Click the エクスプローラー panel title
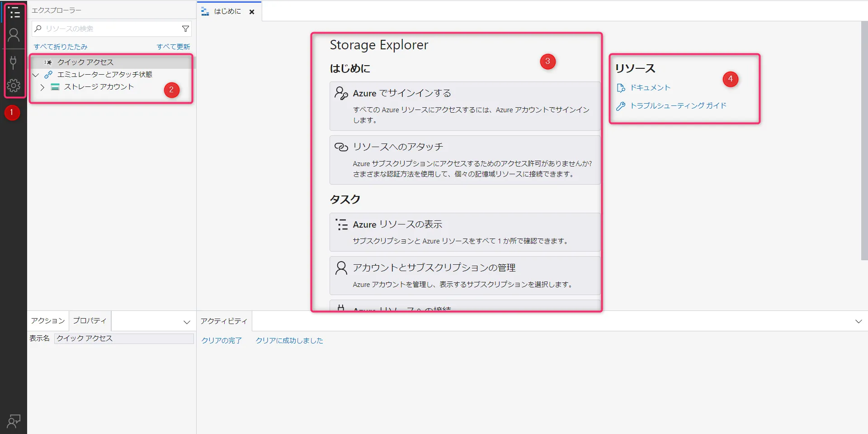868x434 pixels. [57, 10]
